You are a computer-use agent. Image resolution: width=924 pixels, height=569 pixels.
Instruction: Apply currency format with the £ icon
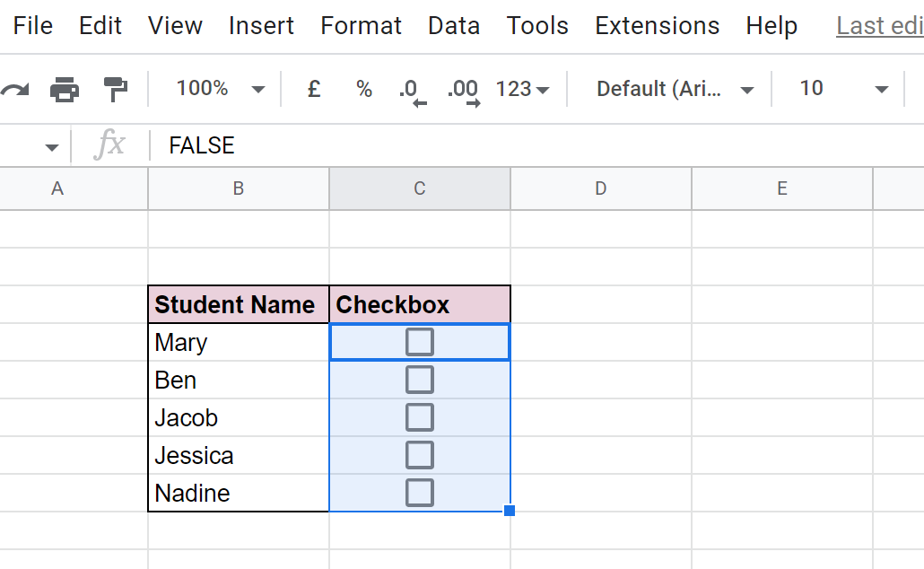tap(313, 88)
